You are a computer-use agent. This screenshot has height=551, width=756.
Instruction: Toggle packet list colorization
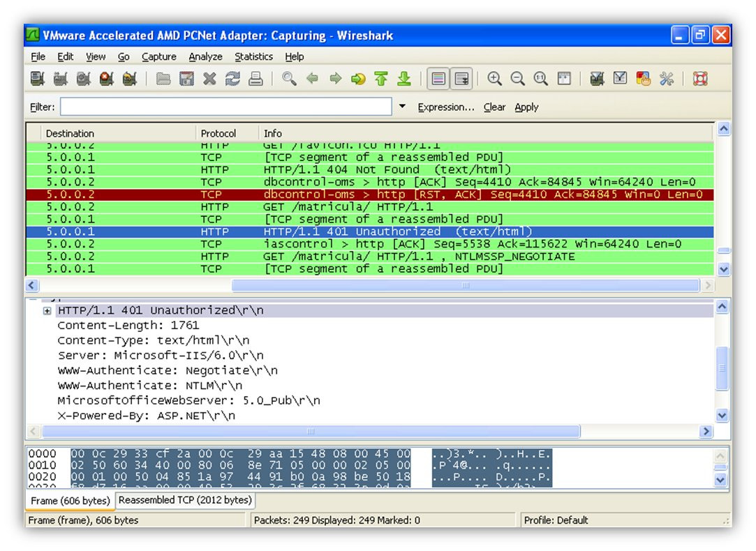[438, 79]
